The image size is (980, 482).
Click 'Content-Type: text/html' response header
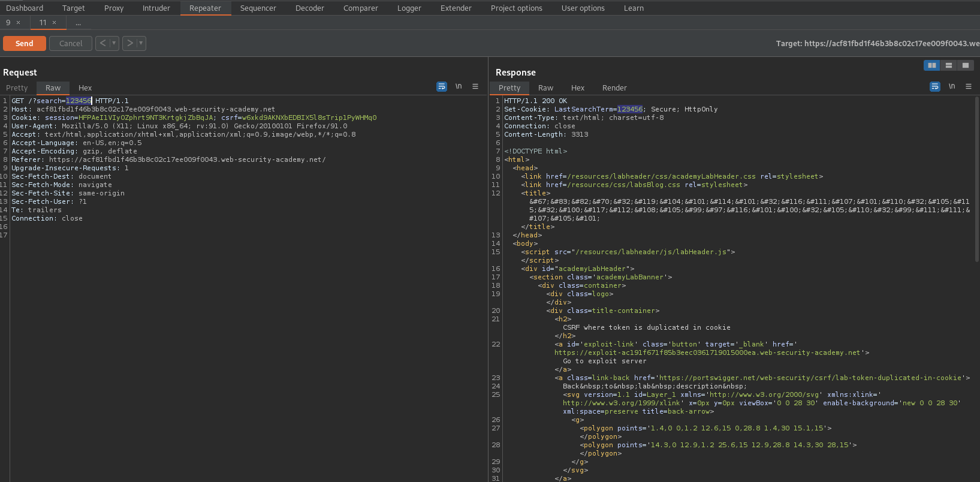pos(584,118)
